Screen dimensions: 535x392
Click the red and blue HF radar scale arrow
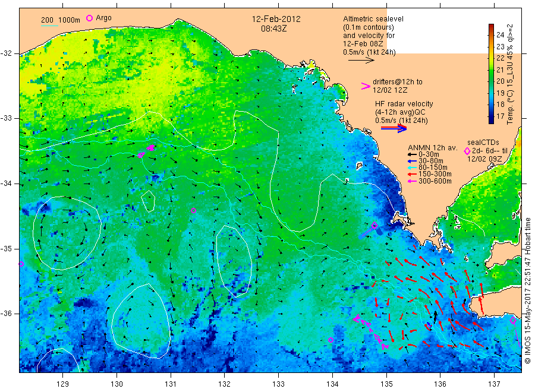pos(394,128)
